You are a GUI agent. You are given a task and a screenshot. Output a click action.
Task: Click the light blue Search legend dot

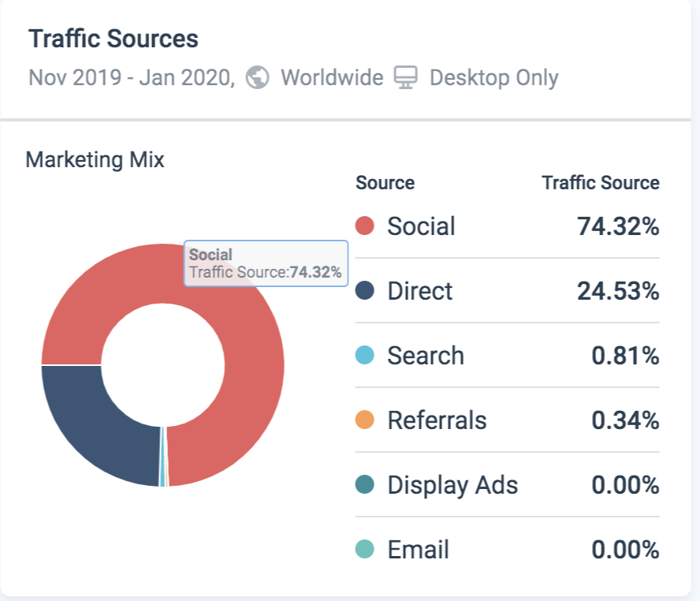364,356
